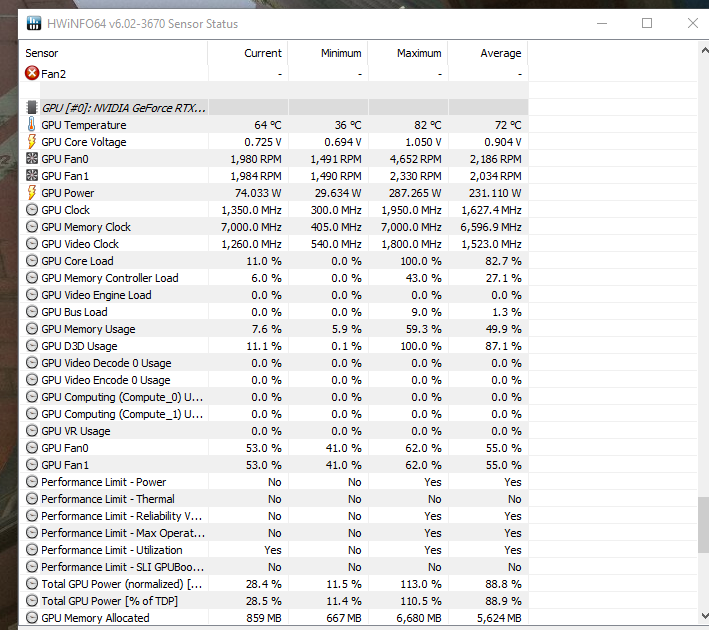Click icon beside GPU Video Engine Load

(x=32, y=294)
